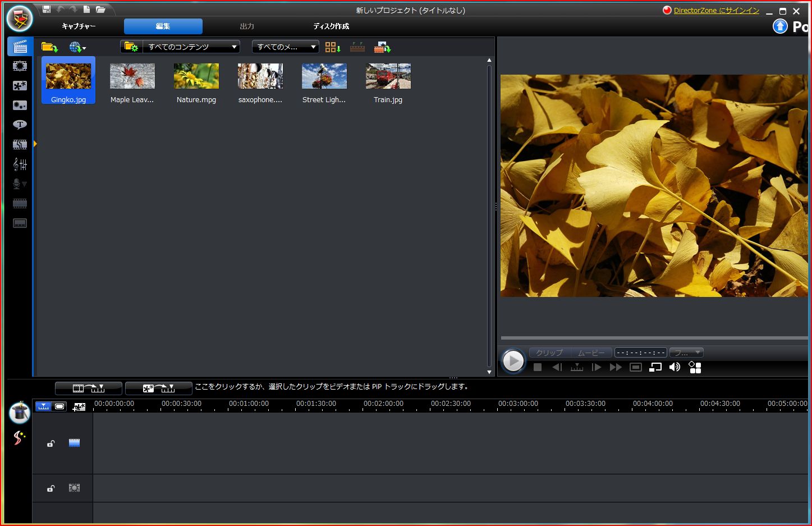
Task: Toggle the lock on the effect track
Action: [x=51, y=488]
